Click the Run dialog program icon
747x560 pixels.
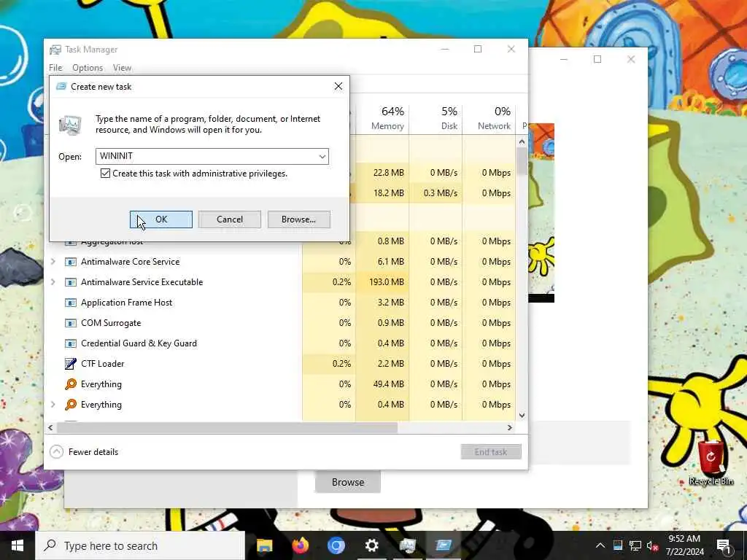[70, 125]
